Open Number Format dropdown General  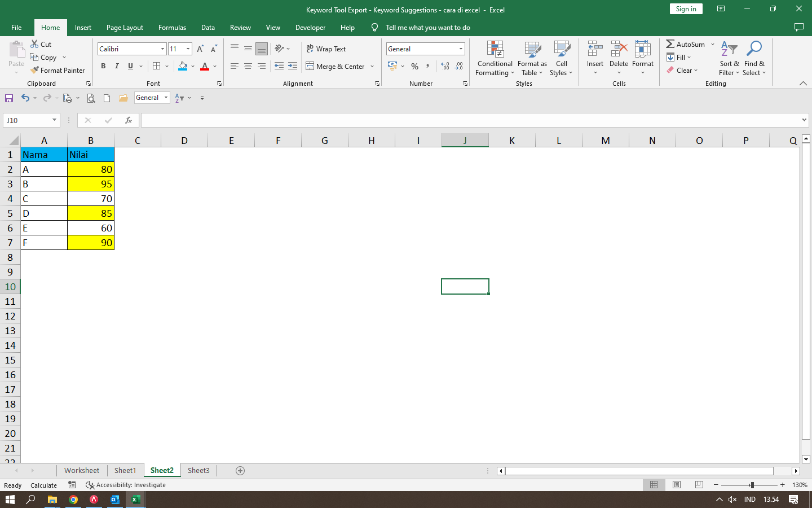click(461, 49)
